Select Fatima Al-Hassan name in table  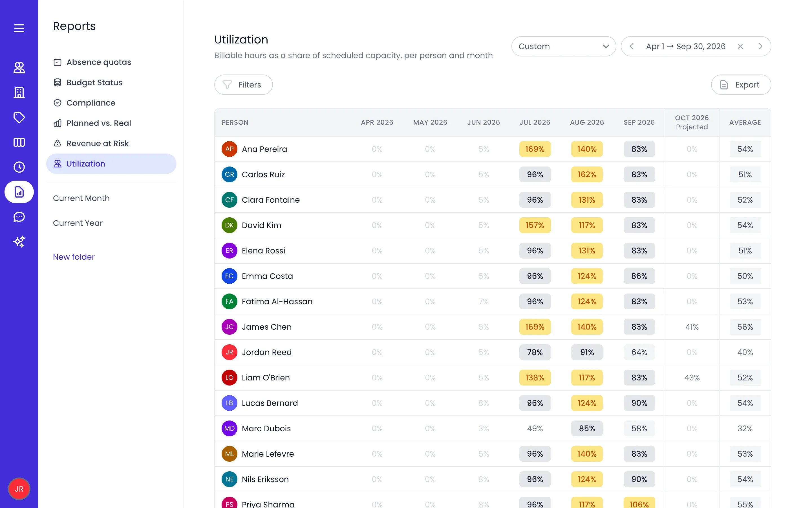point(277,301)
